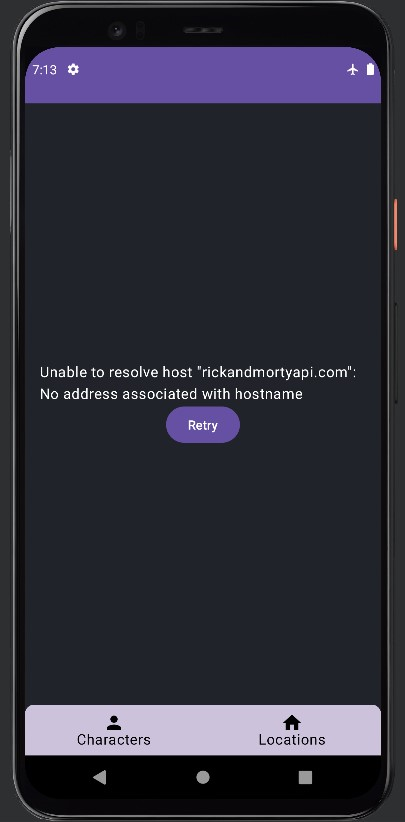Click the orange power button on device edge

[396, 224]
